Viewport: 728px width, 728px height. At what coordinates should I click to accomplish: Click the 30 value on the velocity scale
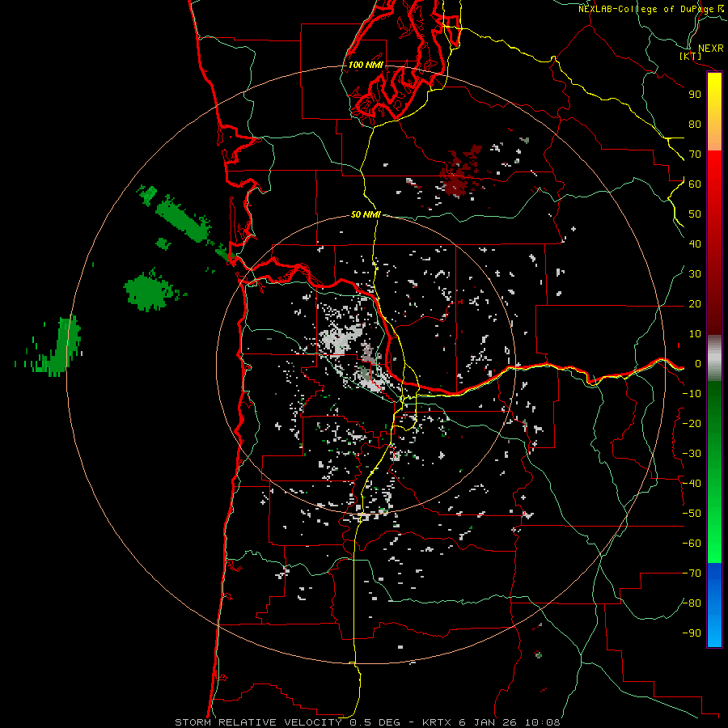(x=695, y=274)
